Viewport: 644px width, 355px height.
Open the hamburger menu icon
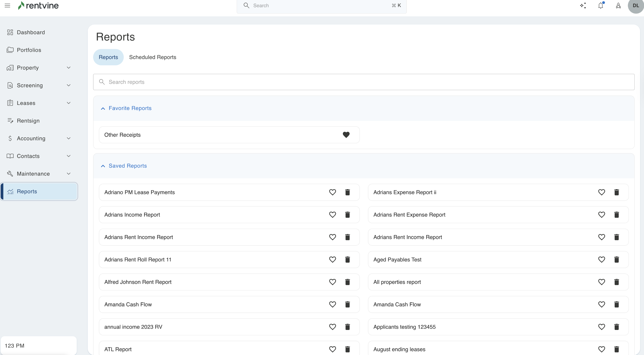click(x=7, y=6)
